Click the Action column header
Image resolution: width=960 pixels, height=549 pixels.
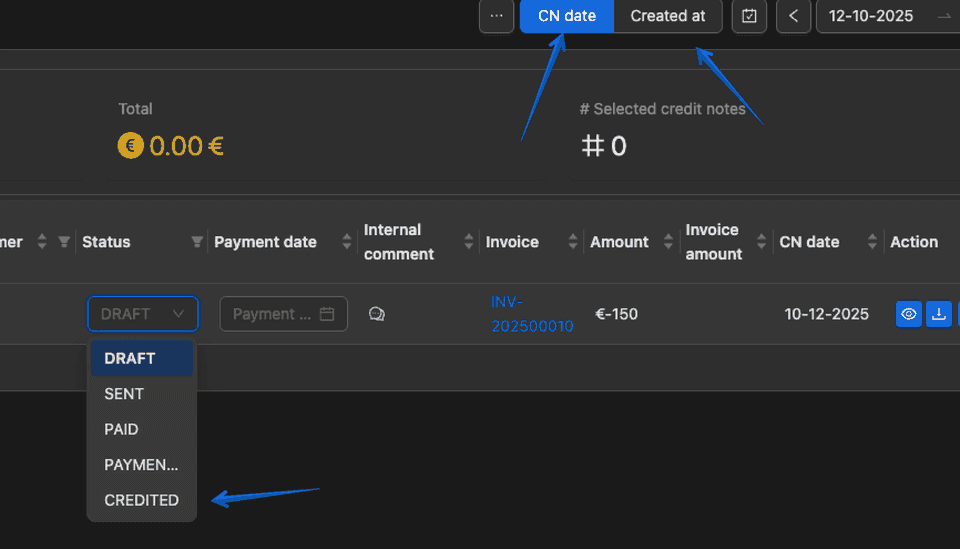coord(914,242)
